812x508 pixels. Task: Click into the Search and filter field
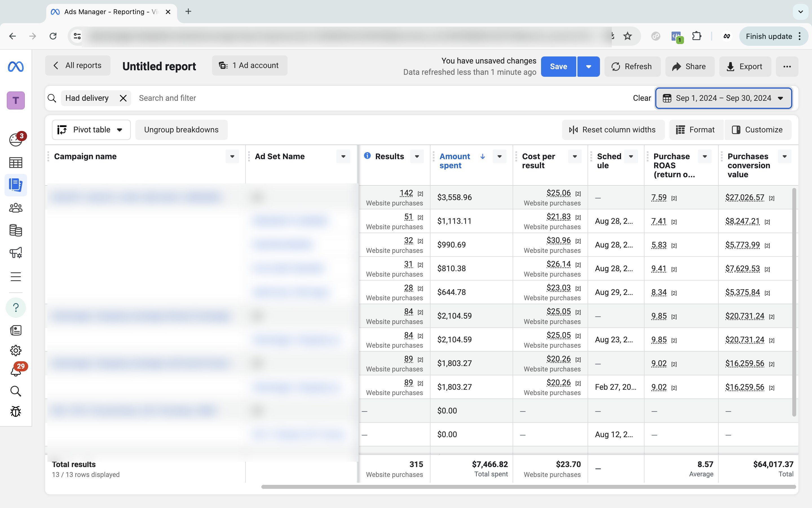[x=383, y=98]
